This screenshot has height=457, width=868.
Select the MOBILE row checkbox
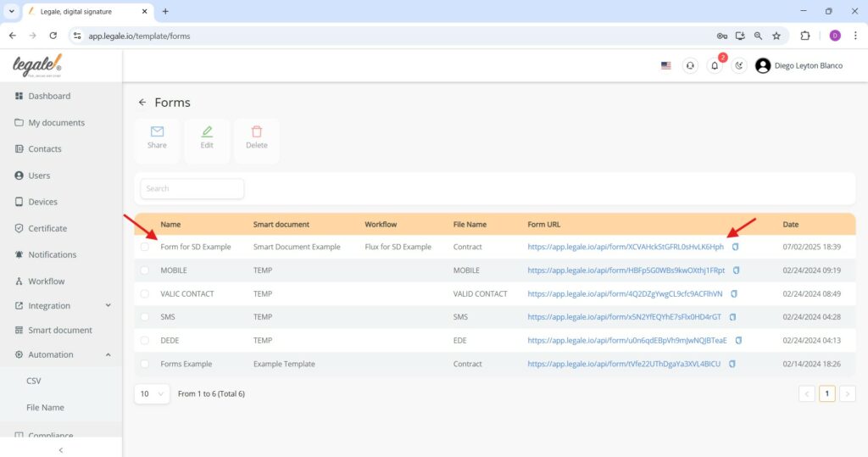(x=144, y=270)
